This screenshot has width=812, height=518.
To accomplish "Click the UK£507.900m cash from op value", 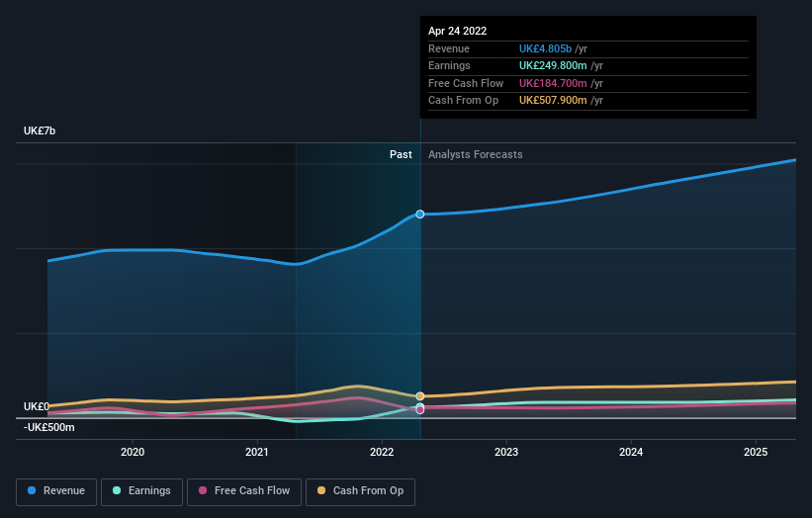I will tap(553, 101).
